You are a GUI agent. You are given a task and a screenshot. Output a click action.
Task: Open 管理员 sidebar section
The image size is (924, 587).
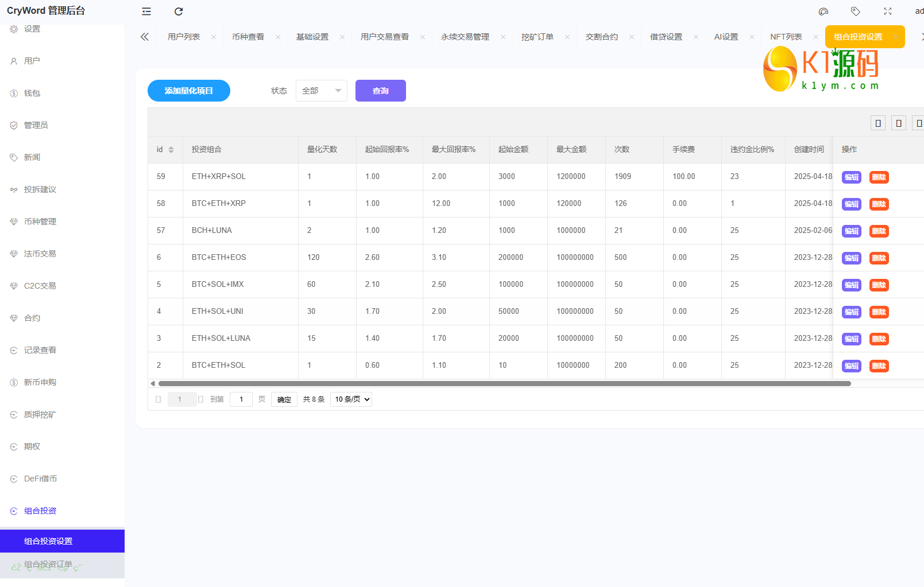click(62, 125)
